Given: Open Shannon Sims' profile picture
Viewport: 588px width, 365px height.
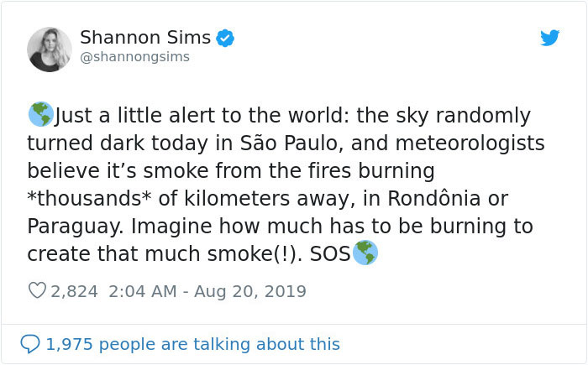Looking at the screenshot, I should tap(50, 50).
